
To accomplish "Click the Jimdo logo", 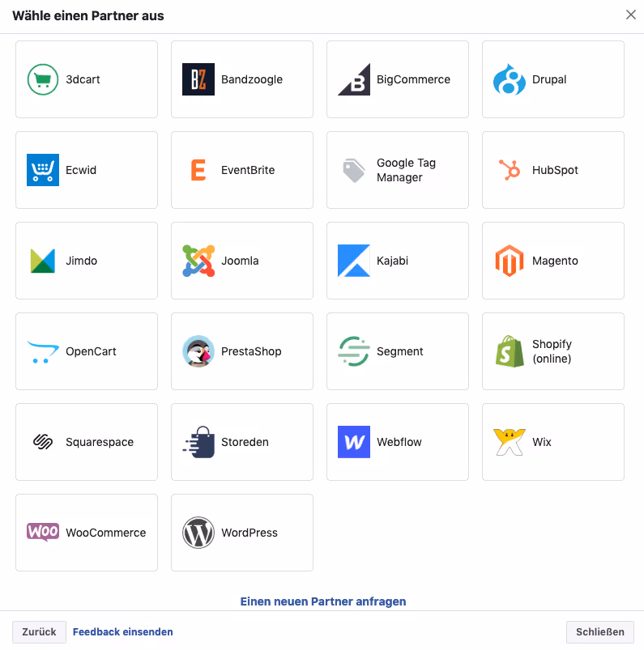I will [43, 261].
